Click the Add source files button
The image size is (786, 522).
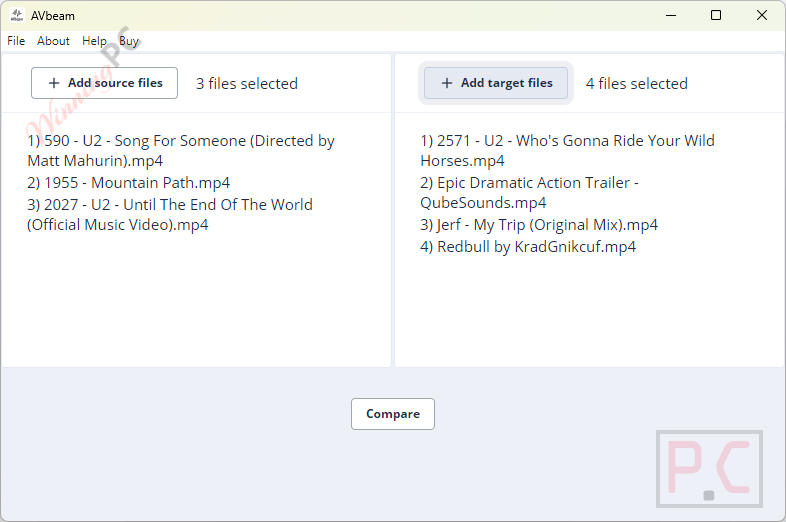(104, 83)
